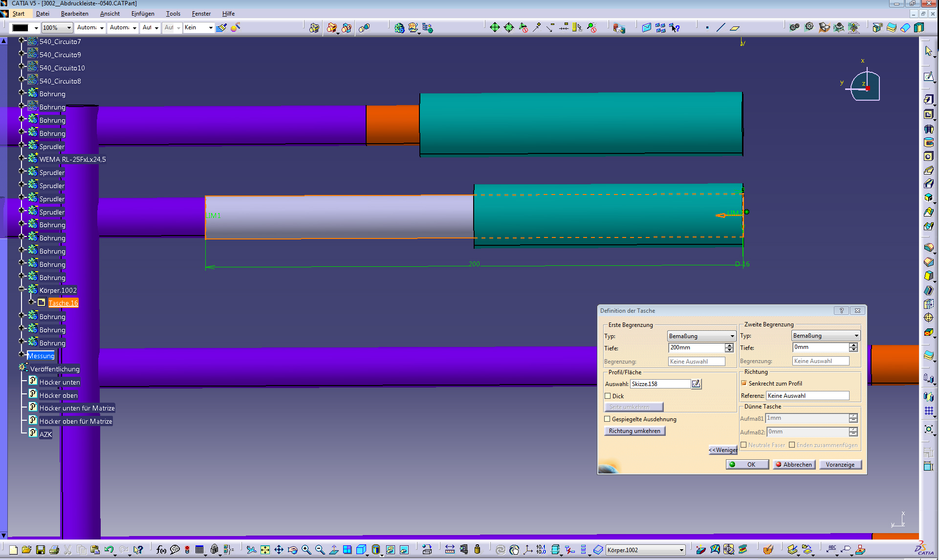Click the Isometric view cube icon
The height and width of the screenshot is (560, 939).
tap(361, 550)
